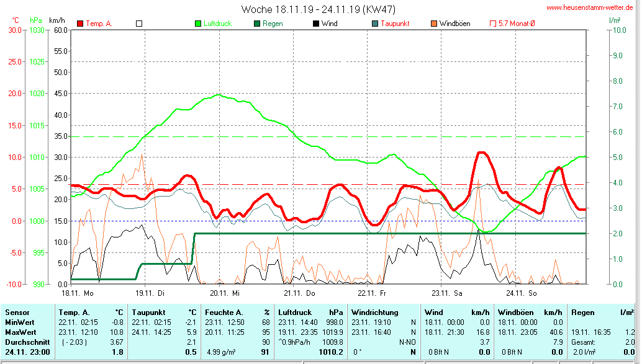Click the empty white legend box
The height and width of the screenshot is (364, 642).
click(139, 24)
